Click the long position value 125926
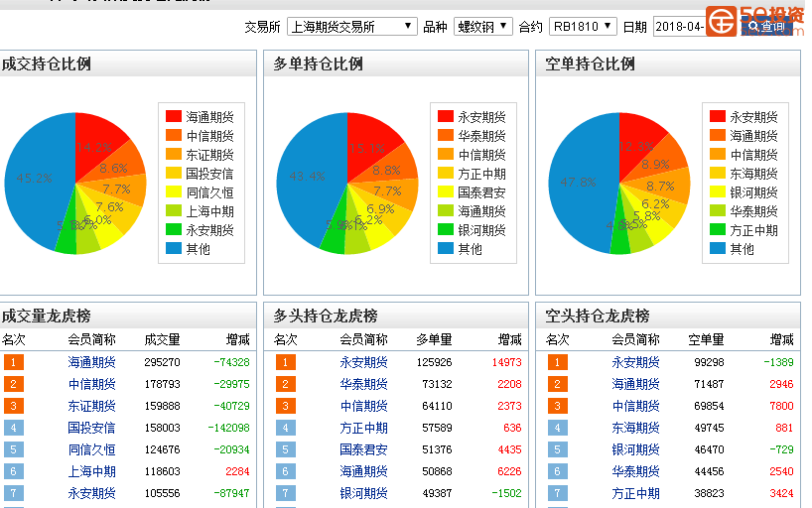Viewport: 812px width, 508px height. coord(434,362)
